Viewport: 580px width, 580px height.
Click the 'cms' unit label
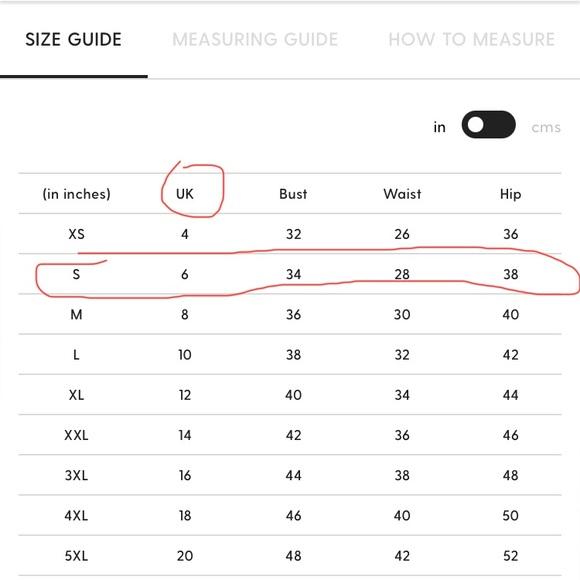point(546,127)
